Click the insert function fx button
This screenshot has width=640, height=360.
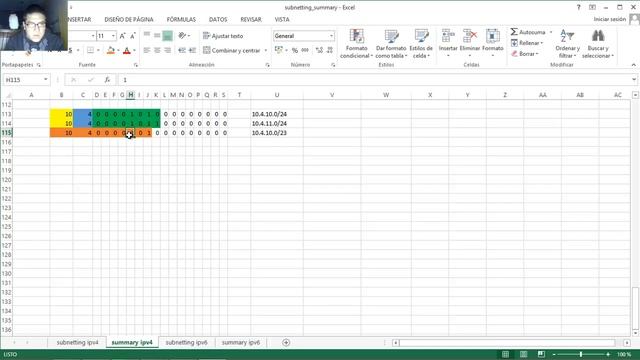tap(107, 80)
